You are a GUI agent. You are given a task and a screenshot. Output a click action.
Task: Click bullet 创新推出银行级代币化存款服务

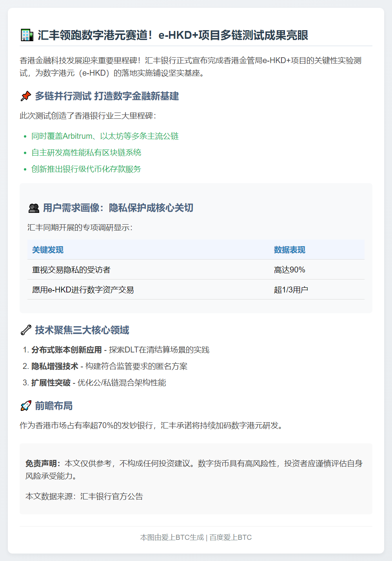tap(86, 169)
